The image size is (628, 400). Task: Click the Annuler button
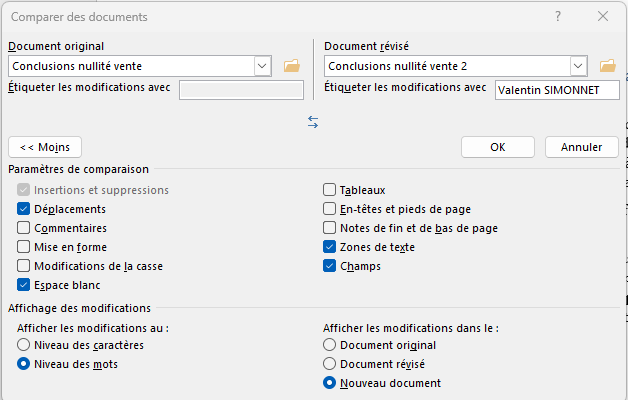pyautogui.click(x=581, y=147)
